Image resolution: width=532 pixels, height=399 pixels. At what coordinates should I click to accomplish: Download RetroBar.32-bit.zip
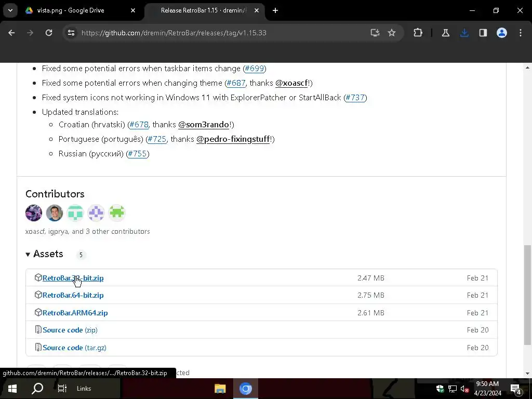coord(73,278)
